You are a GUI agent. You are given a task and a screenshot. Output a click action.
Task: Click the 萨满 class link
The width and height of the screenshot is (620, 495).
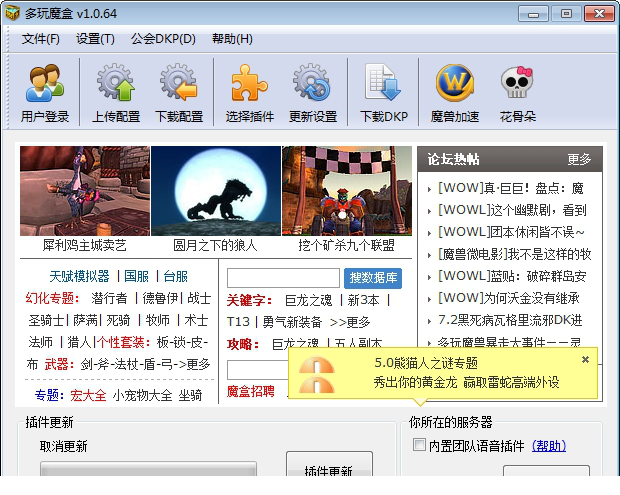tap(85, 320)
